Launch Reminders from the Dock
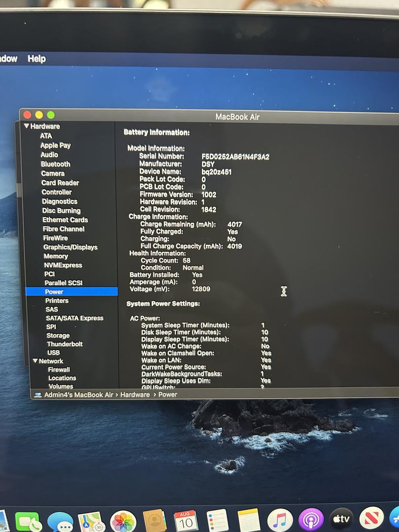This screenshot has height=532, width=399. [218, 521]
